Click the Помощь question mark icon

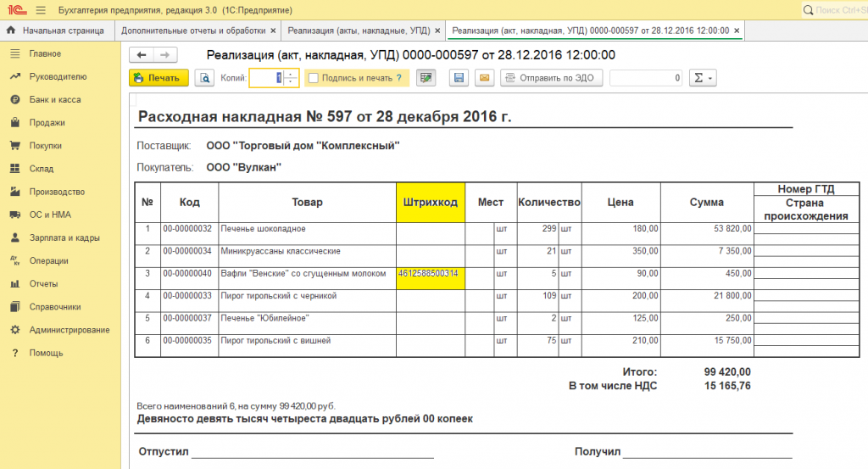(15, 353)
